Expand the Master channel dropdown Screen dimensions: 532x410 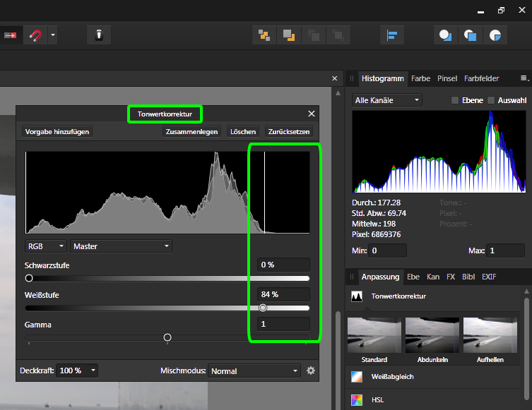pyautogui.click(x=122, y=246)
